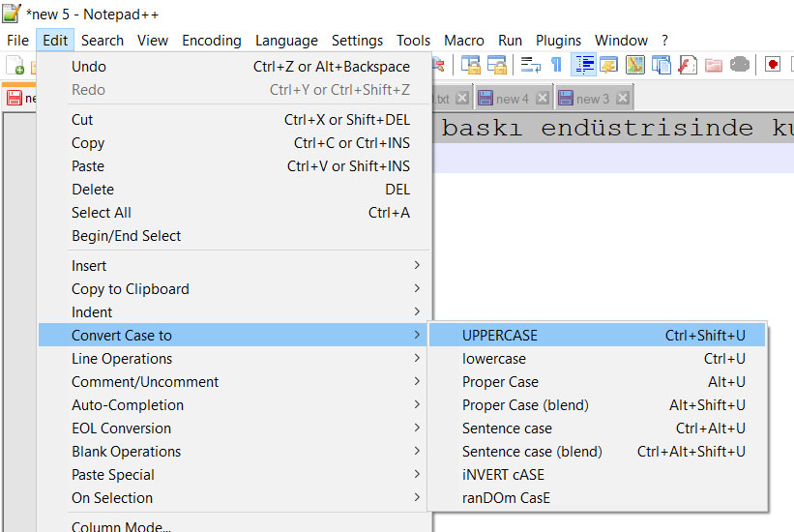Click the word endüstrisinde in editor text
This screenshot has width=794, height=532.
(647, 128)
